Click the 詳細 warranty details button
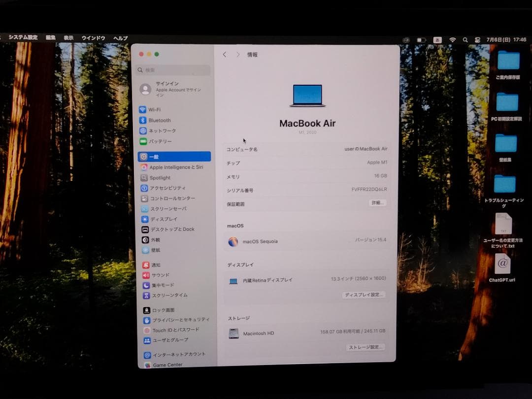The image size is (532, 399). click(x=377, y=202)
